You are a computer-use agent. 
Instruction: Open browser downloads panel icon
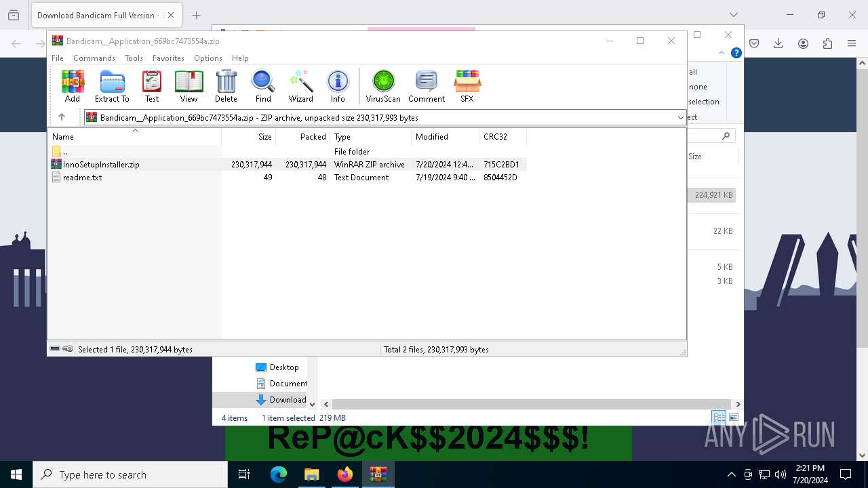pos(778,43)
